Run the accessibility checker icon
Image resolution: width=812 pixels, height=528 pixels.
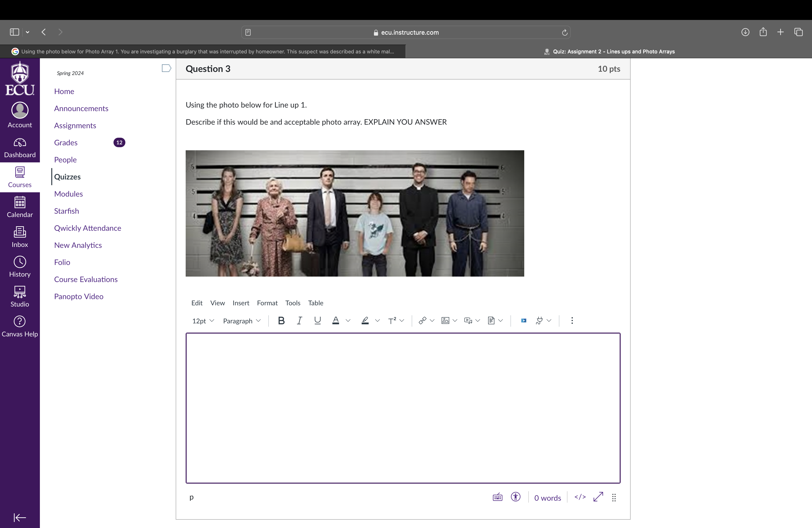point(515,497)
